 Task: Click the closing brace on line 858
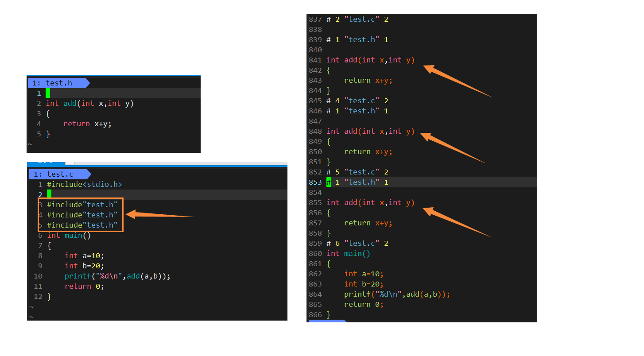click(329, 233)
